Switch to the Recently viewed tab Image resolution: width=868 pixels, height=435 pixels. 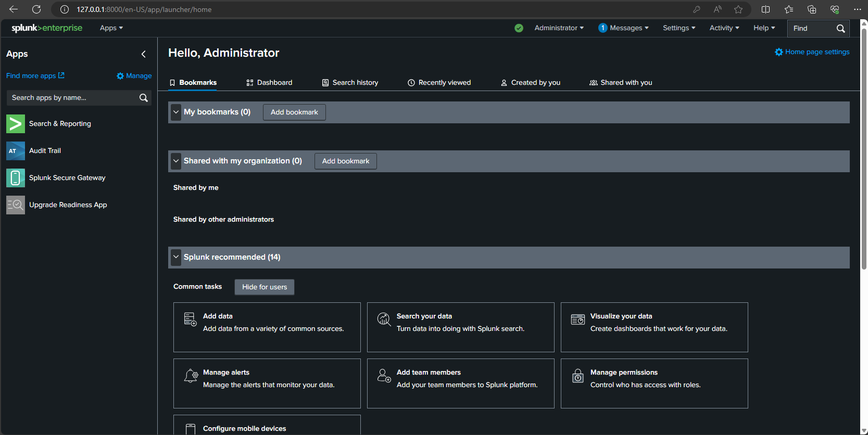pyautogui.click(x=439, y=83)
